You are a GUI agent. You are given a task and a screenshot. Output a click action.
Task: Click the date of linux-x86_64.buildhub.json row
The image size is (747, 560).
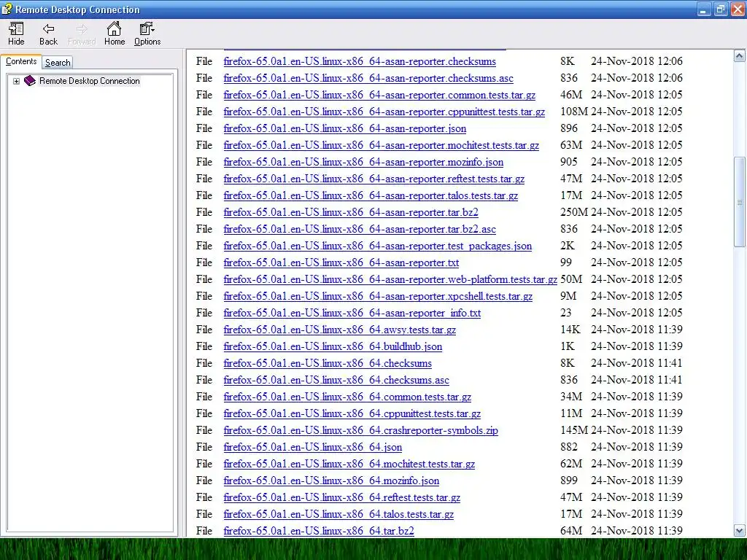click(x=636, y=346)
